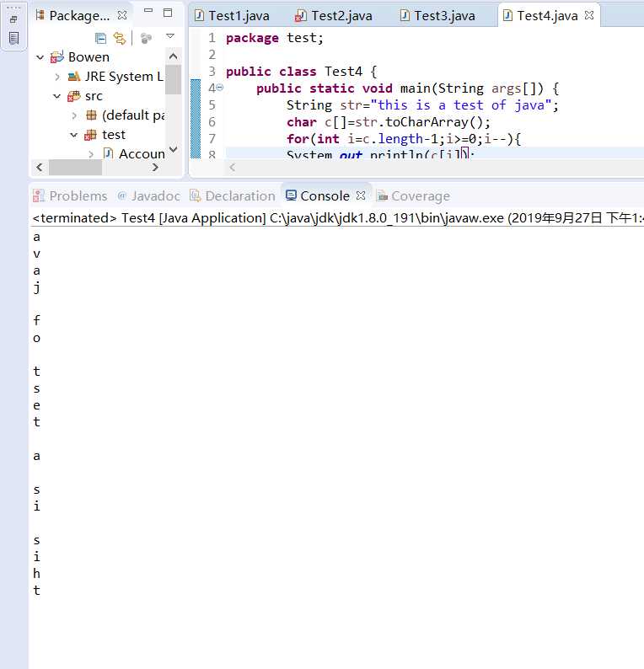
Task: Collapse the Bowen project node
Action: (40, 57)
